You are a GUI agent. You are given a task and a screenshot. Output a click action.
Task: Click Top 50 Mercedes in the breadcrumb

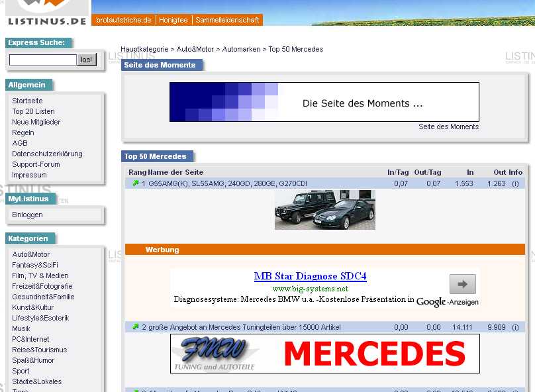[x=296, y=49]
